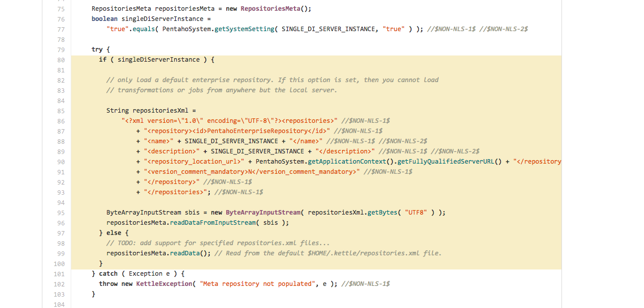The image size is (644, 308).
Task: Select line number 91
Action: [61, 172]
